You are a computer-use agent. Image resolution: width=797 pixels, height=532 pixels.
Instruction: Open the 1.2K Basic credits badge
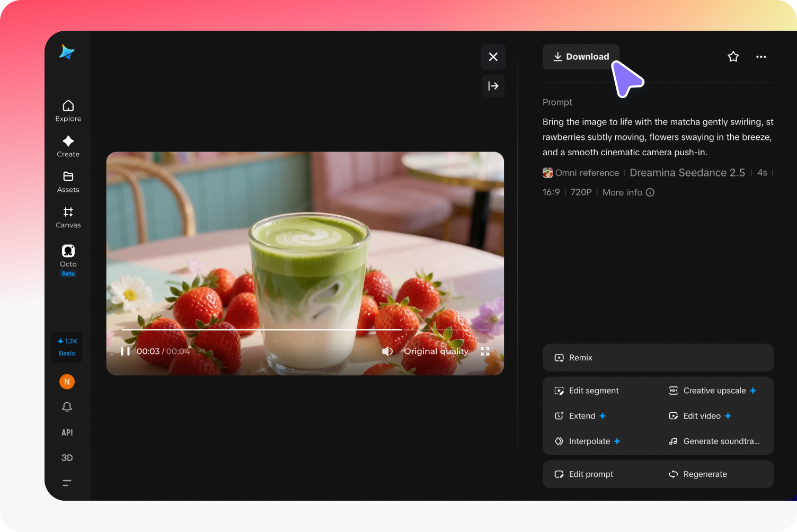coord(67,347)
